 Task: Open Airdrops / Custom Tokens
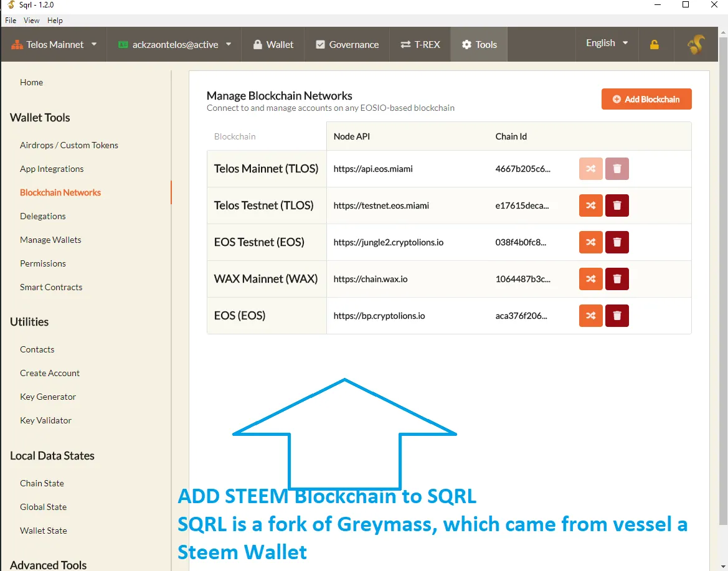[69, 145]
